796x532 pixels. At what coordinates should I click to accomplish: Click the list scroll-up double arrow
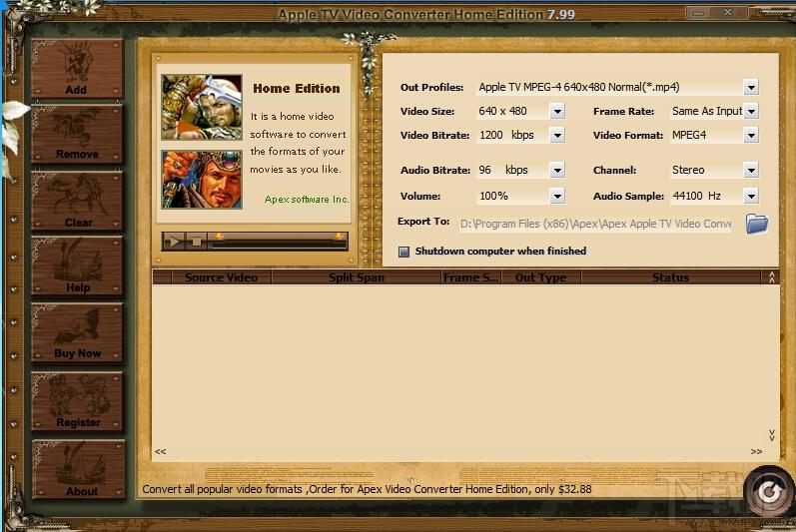pos(772,276)
